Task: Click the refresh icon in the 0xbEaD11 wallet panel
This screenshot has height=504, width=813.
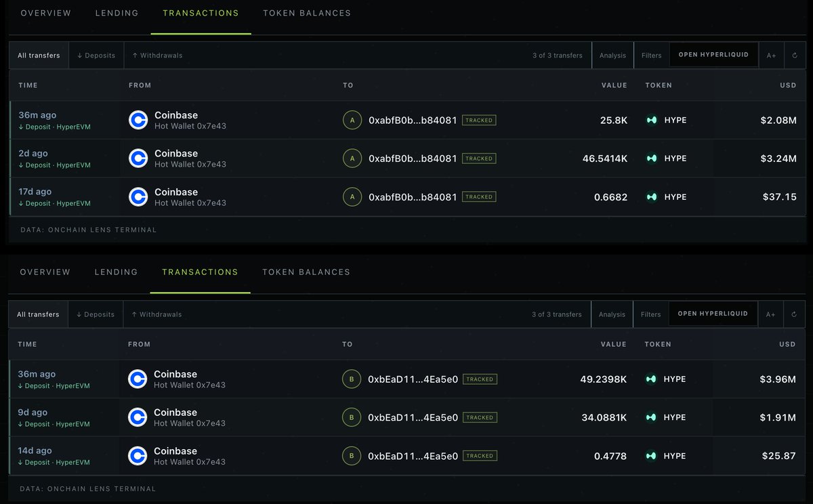Action: [794, 314]
